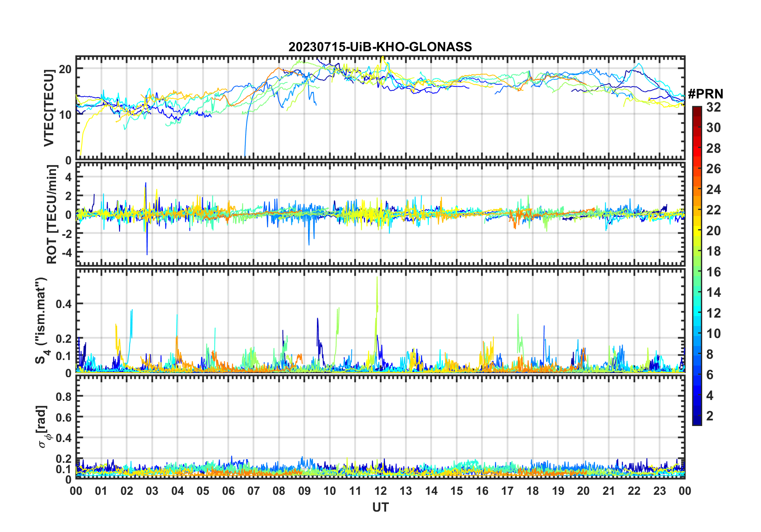Pick colorbar tick label "18"

(x=713, y=251)
